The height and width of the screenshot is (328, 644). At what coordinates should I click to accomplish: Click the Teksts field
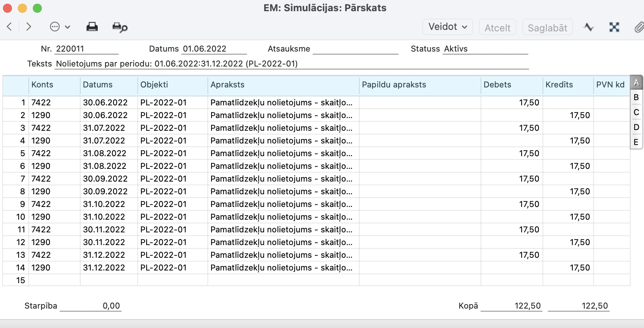(292, 64)
